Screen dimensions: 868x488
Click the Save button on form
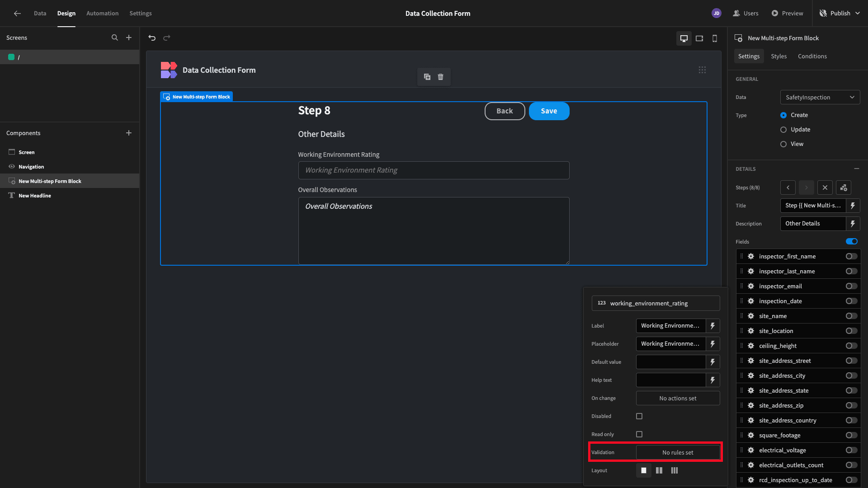pos(549,111)
